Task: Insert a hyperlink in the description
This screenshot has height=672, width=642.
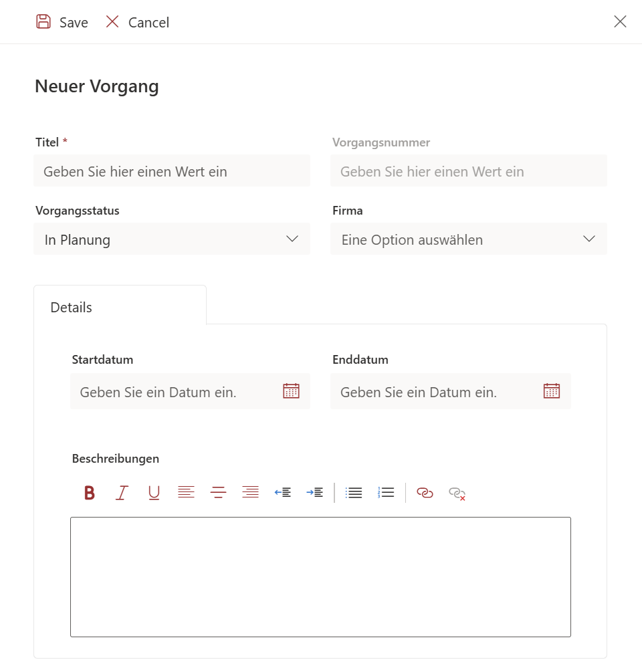Action: click(425, 493)
